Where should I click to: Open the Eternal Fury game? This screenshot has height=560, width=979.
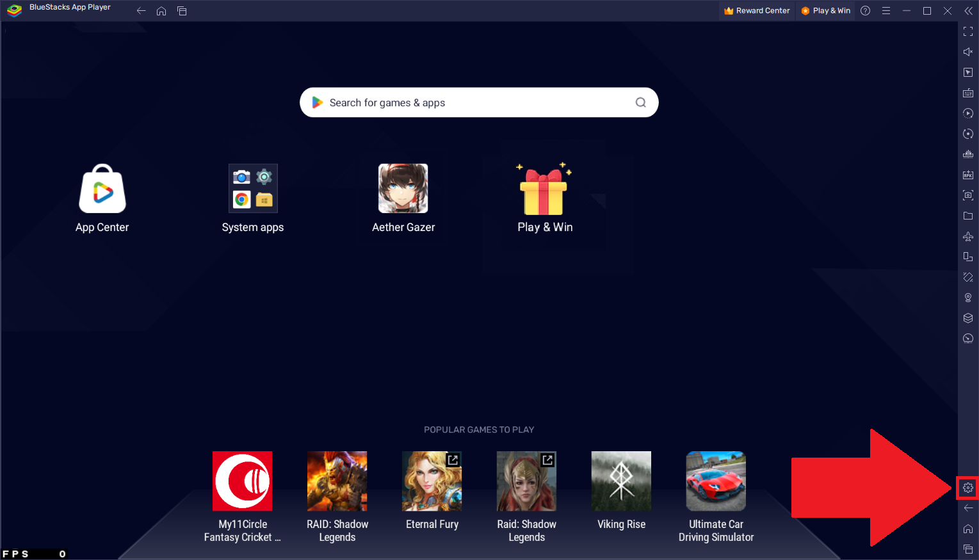432,481
